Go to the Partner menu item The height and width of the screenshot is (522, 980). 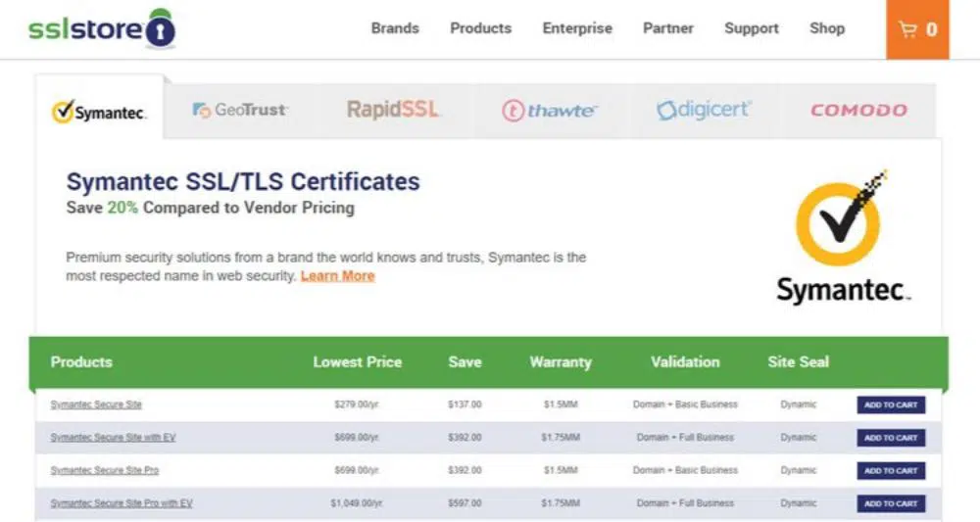[667, 28]
